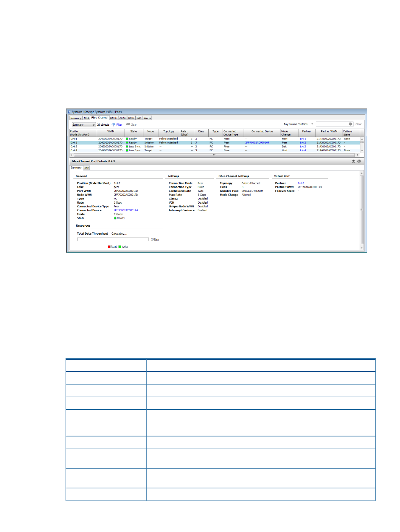Click the green Ready status icon for 0:4:1

[127, 139]
